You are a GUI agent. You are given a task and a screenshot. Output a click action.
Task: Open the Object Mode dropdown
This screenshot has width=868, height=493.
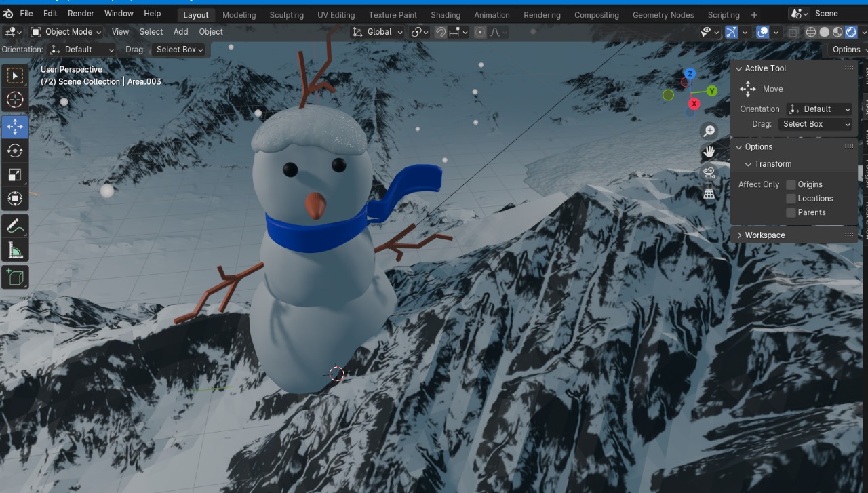tap(65, 31)
